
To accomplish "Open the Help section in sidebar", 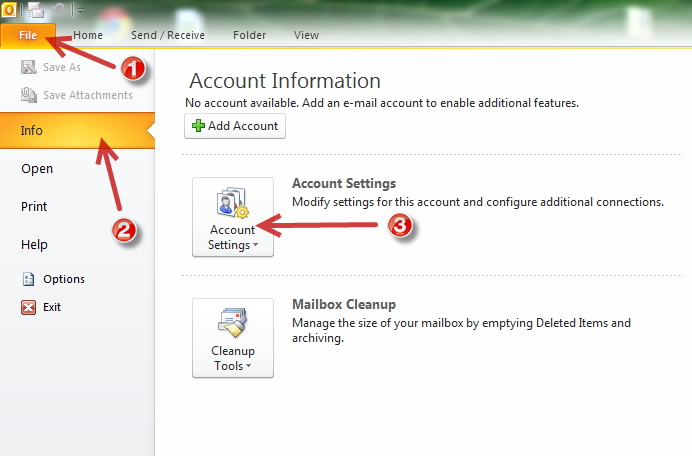I will point(35,244).
